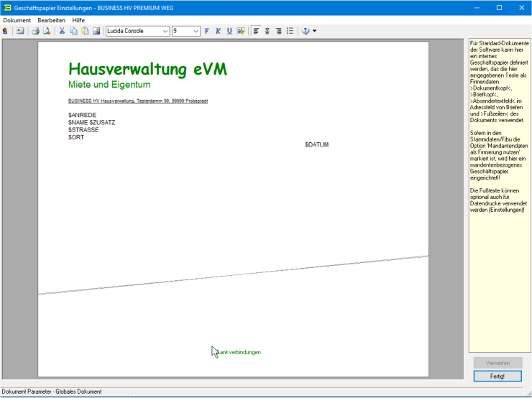Click the Miete und Eigentum subtitle
532x398 pixels.
coord(109,85)
